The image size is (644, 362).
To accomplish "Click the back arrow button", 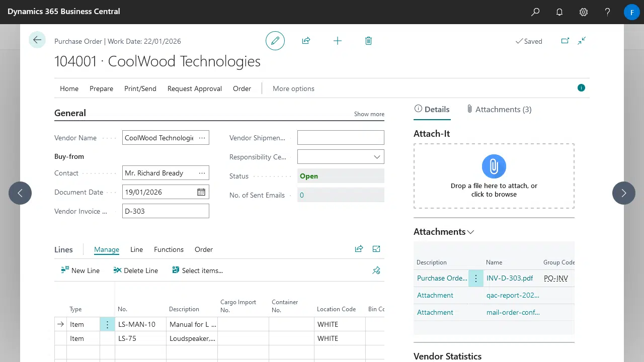I will [37, 40].
